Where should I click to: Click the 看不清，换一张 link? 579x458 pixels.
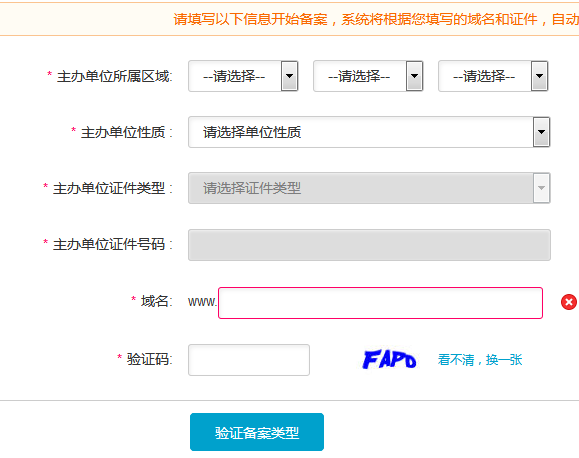pyautogui.click(x=480, y=360)
